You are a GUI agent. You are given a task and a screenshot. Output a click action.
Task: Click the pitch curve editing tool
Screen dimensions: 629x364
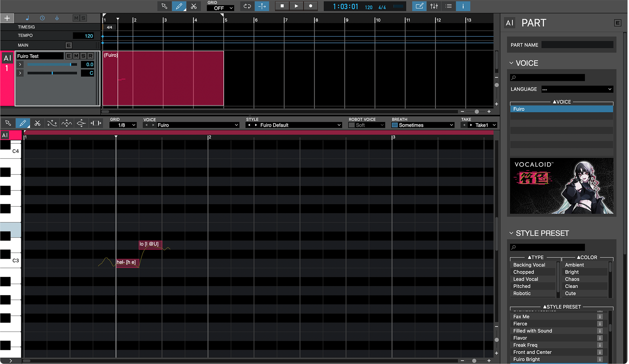coord(52,123)
